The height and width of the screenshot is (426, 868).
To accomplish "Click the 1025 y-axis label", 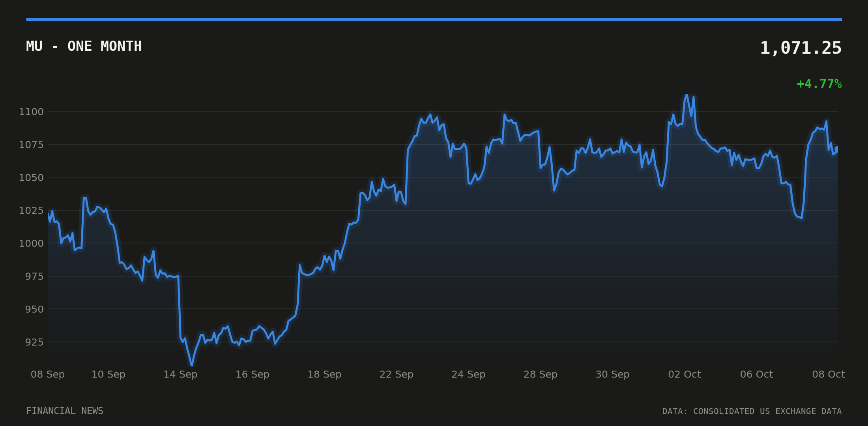I will point(31,210).
